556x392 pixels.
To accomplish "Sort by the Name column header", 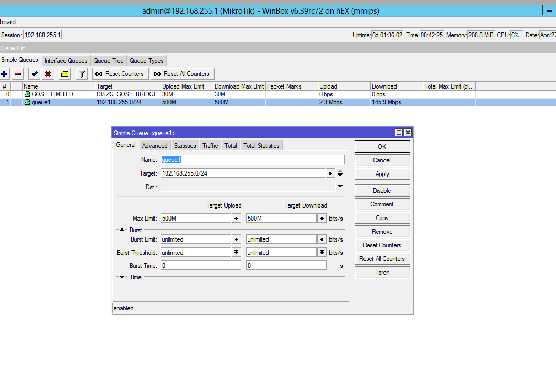I will click(x=59, y=86).
